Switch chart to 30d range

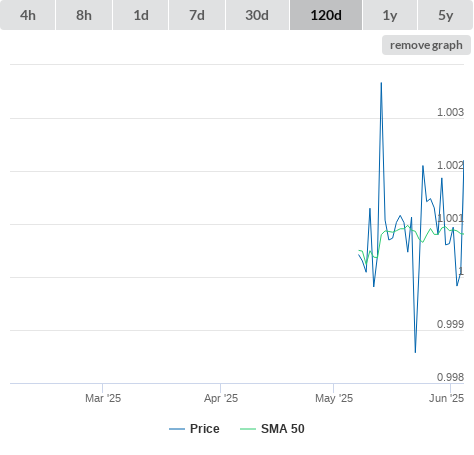pyautogui.click(x=257, y=15)
